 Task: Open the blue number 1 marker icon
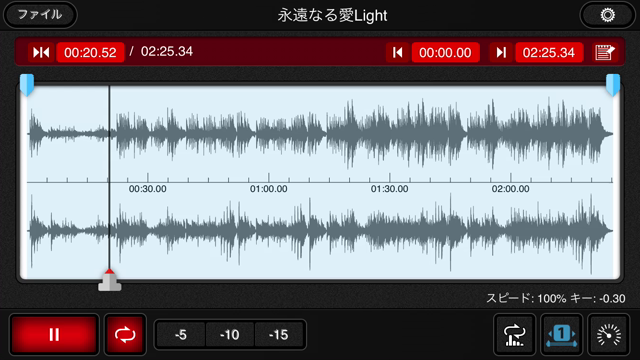(562, 335)
